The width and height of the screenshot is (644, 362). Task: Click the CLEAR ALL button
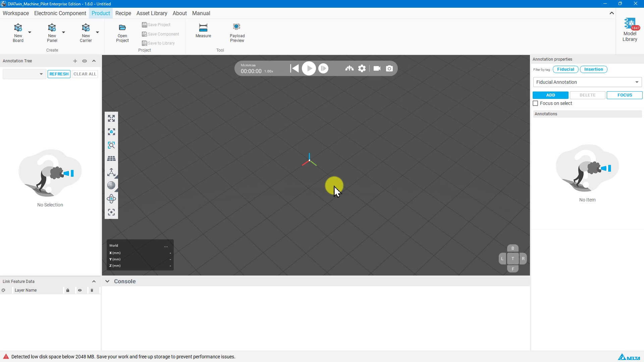pos(85,74)
